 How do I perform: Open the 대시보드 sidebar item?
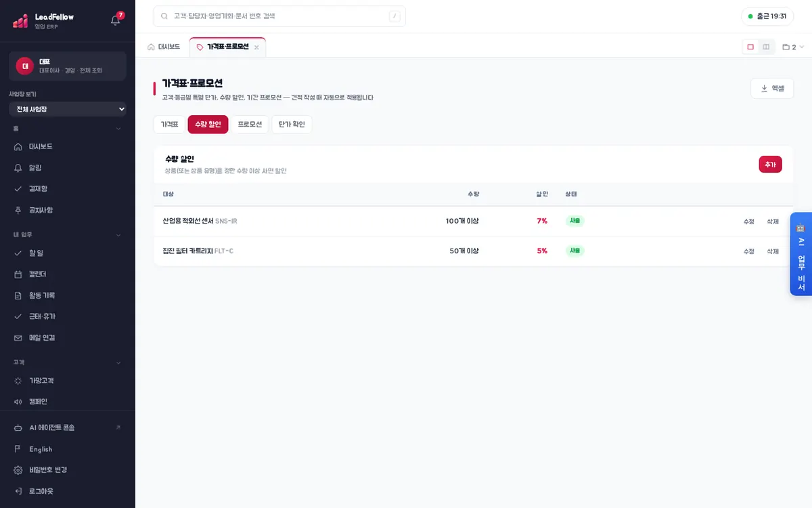pyautogui.click(x=68, y=146)
